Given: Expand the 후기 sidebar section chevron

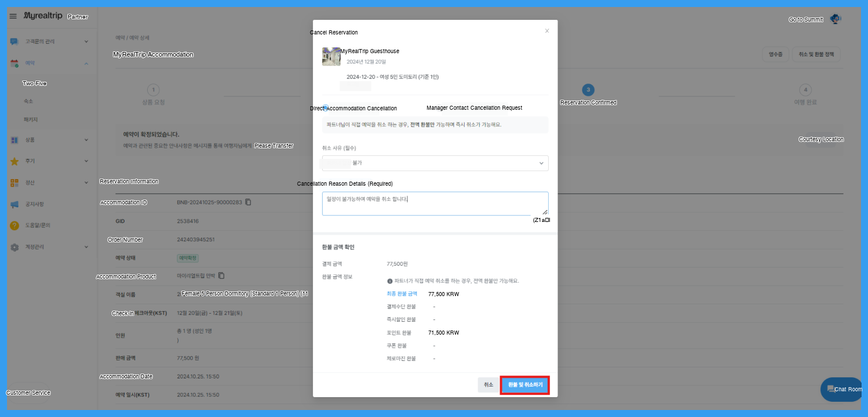Looking at the screenshot, I should click(86, 161).
